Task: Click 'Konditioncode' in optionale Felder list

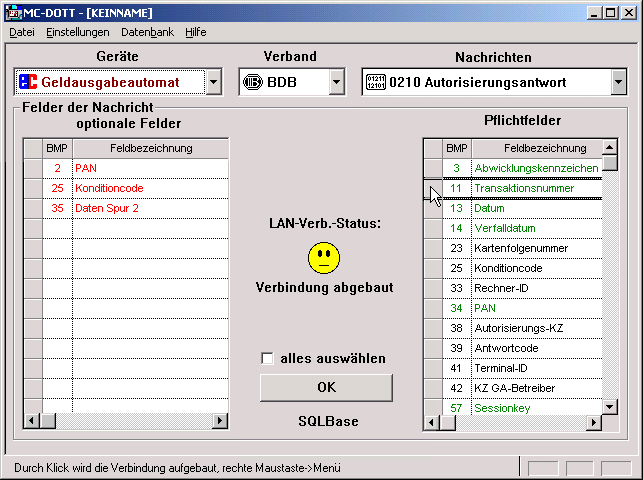Action: (109, 189)
